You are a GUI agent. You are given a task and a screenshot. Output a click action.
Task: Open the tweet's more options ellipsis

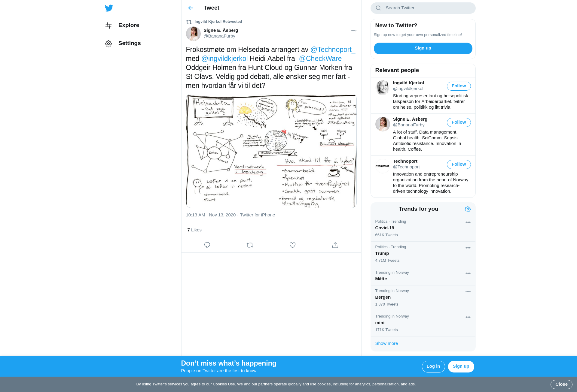click(354, 31)
